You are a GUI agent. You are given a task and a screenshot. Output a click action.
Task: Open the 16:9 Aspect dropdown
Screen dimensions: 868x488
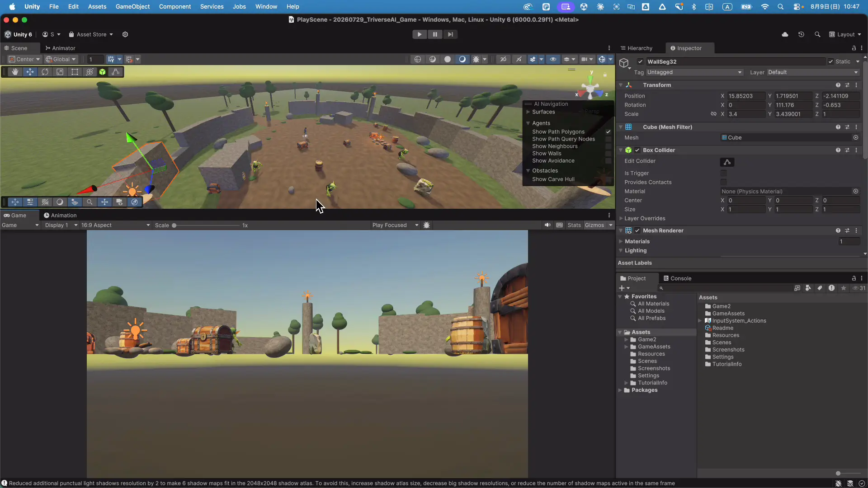(116, 225)
